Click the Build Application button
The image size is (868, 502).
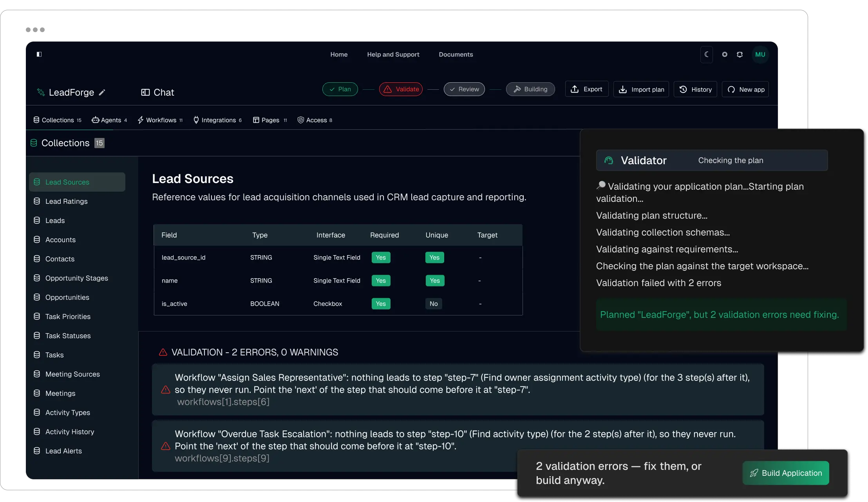pos(786,473)
